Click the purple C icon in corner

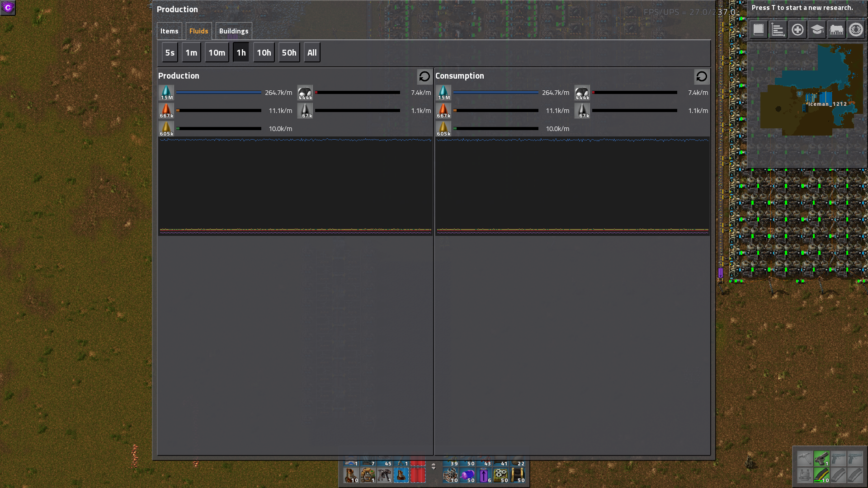click(x=8, y=8)
